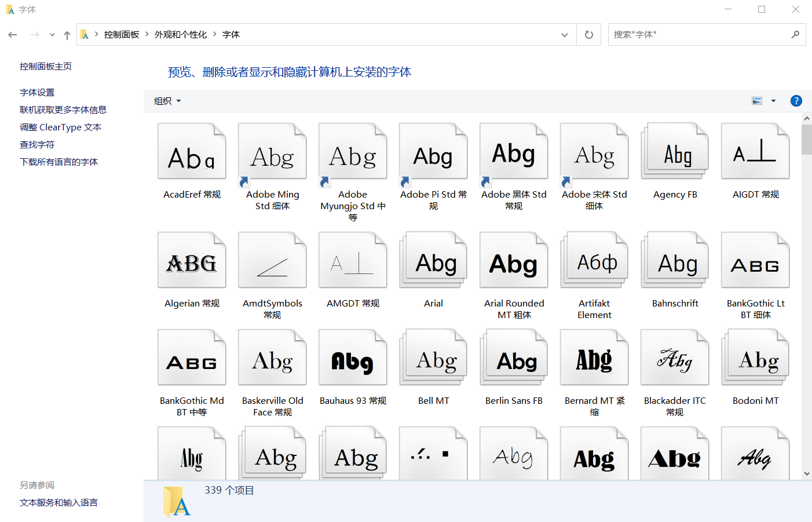Select the Algerian 常规 font icon
Image resolution: width=812 pixels, height=522 pixels.
(x=192, y=261)
